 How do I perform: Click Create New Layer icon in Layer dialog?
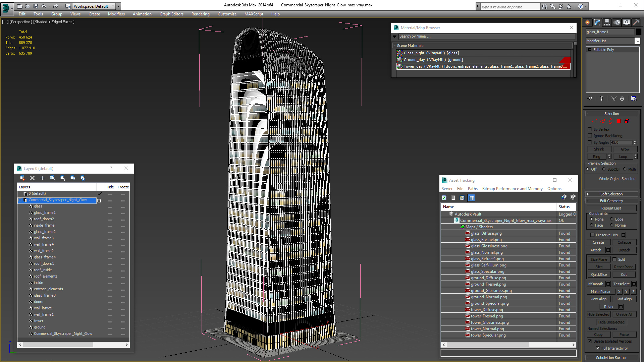[x=22, y=178]
